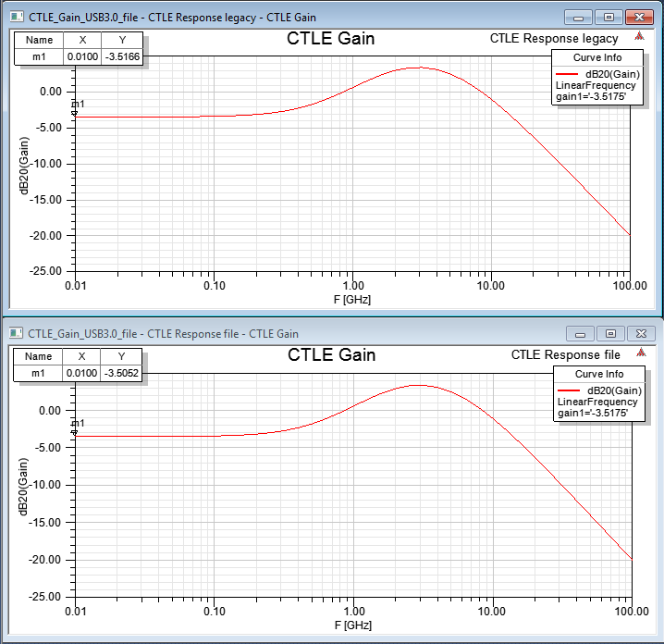Click the m1 row name in file marker table

click(x=38, y=373)
